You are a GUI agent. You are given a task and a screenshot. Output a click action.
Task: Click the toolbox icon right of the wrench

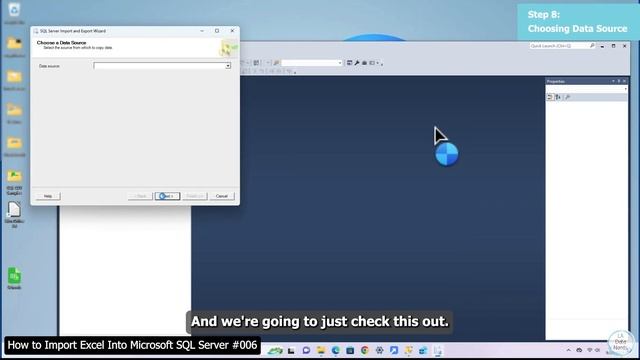coord(364,63)
